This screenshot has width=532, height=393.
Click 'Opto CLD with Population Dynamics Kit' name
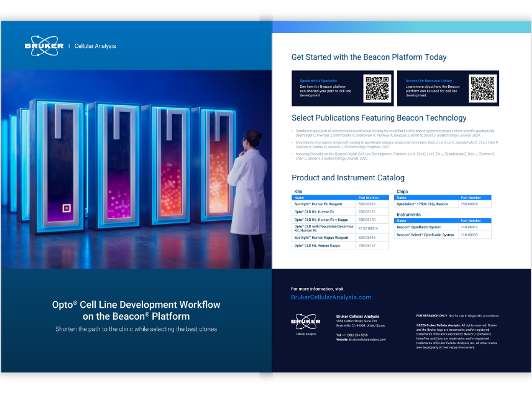tap(323, 228)
